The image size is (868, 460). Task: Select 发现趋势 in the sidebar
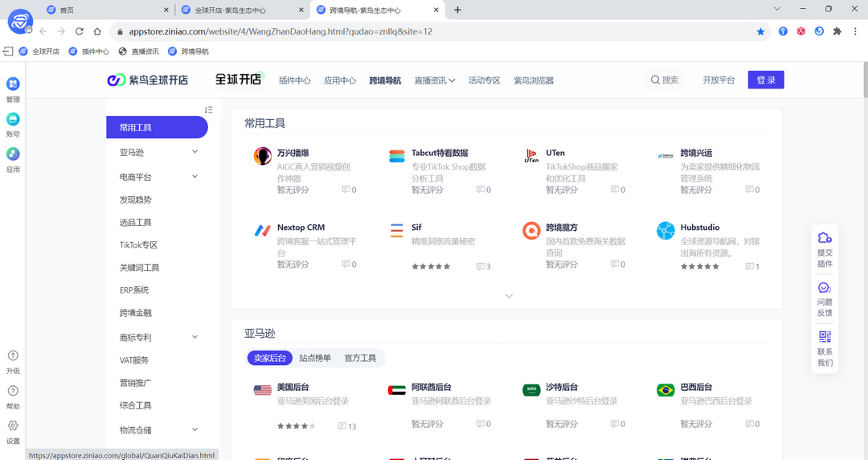tap(136, 199)
